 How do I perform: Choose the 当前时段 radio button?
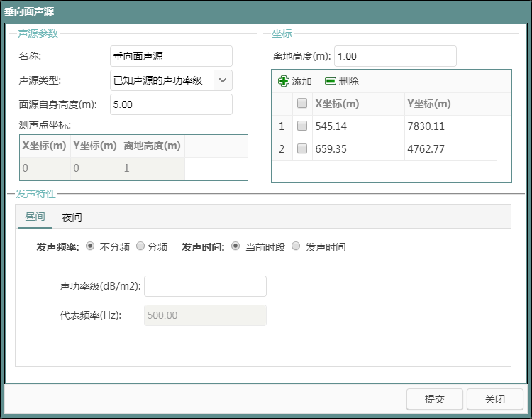coord(236,246)
